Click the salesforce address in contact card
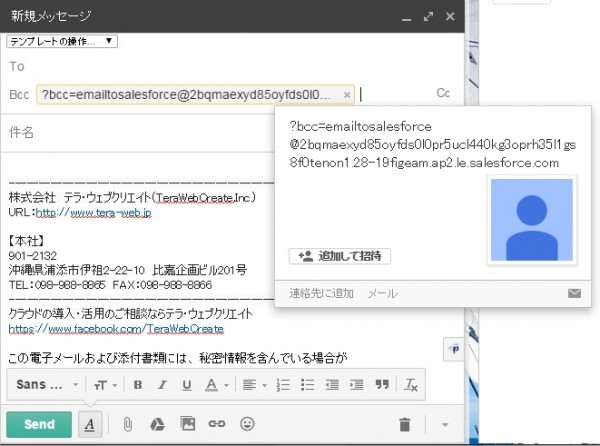This screenshot has width=600, height=446. (x=432, y=145)
